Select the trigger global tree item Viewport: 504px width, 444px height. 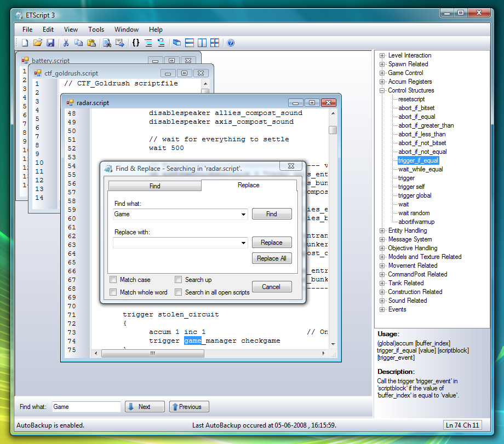[x=415, y=195]
